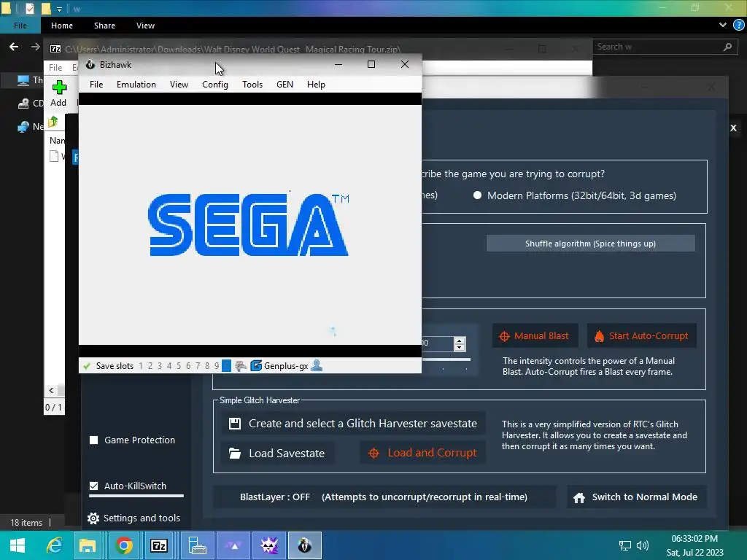Select Modern Platforms radio option
The height and width of the screenshot is (560, 747).
click(477, 195)
